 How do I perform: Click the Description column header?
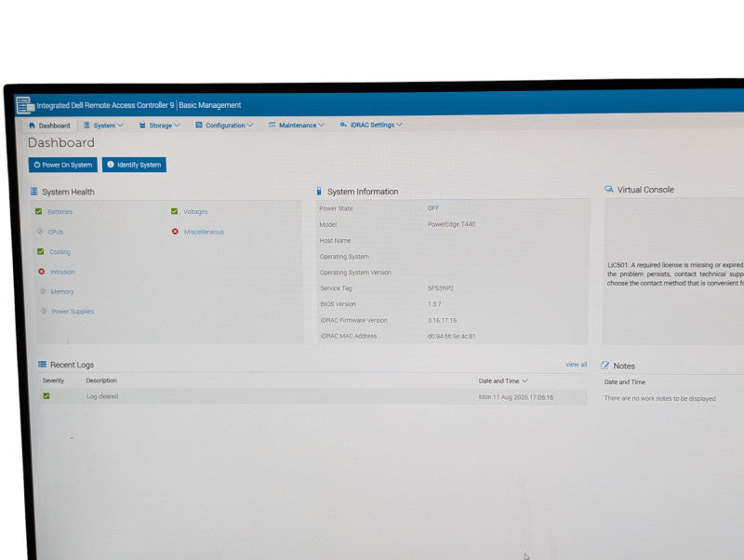pos(101,380)
